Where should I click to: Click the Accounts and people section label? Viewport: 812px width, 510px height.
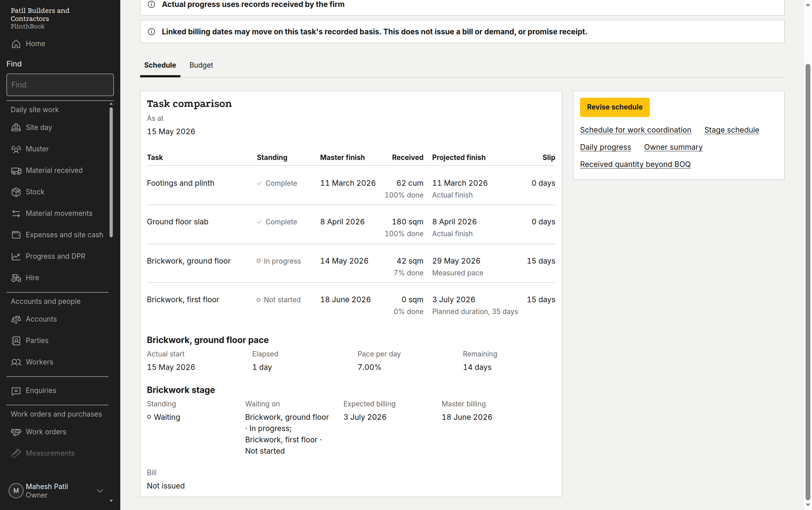point(46,301)
